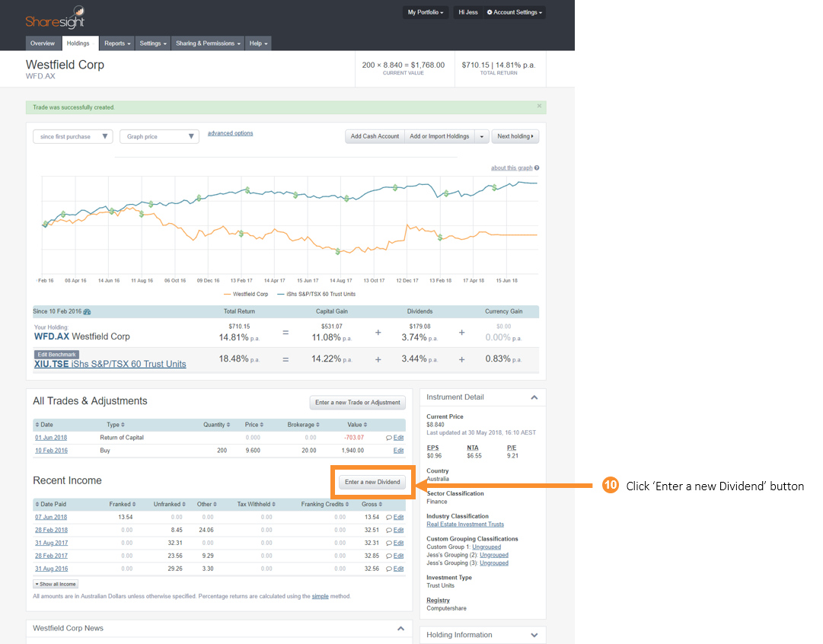Open the Settings menu
823x644 pixels.
[153, 43]
